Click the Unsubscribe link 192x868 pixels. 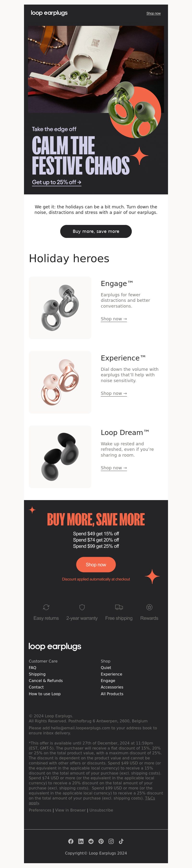point(101,810)
